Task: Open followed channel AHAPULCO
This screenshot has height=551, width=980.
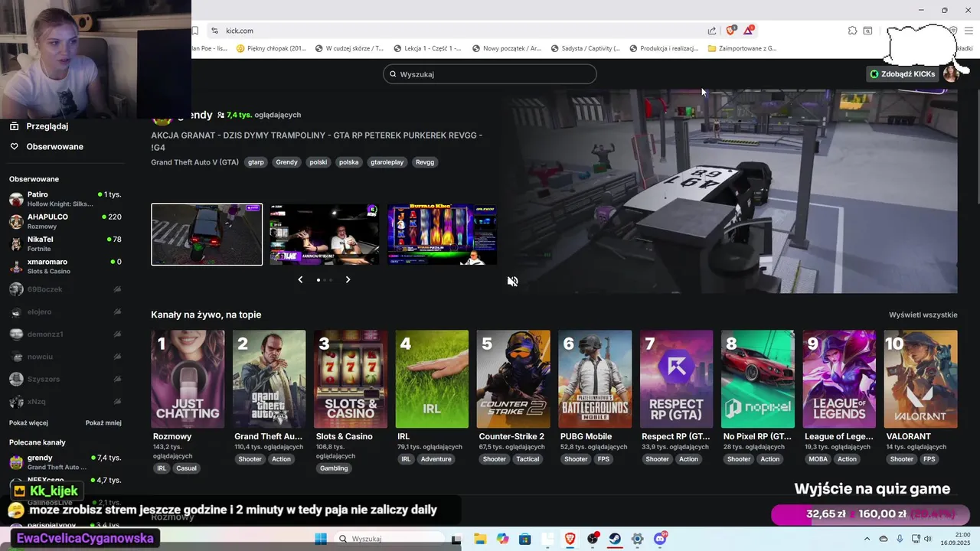Action: (x=65, y=221)
